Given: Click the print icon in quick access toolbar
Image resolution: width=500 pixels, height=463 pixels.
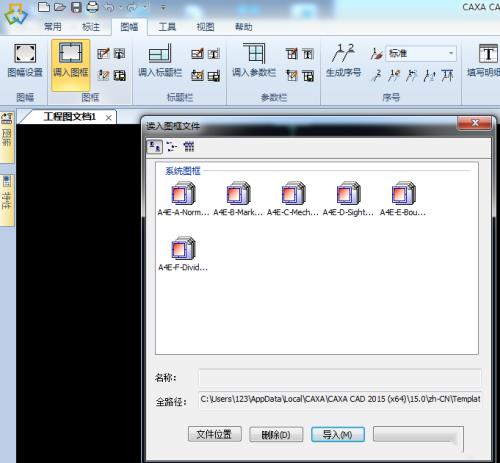Looking at the screenshot, I should (x=92, y=7).
